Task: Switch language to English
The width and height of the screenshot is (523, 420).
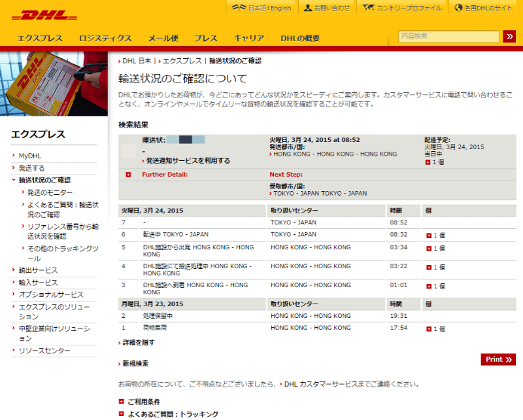Action: click(x=281, y=8)
